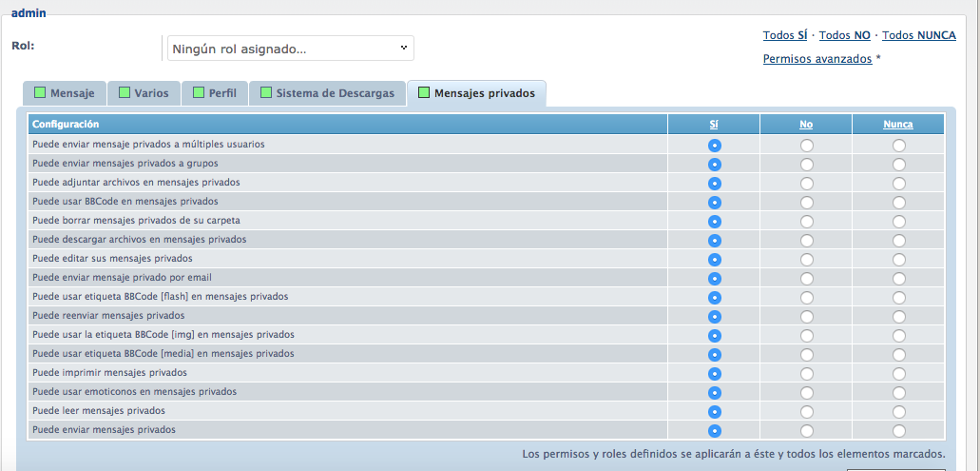Set 'Puede editar sus mensajes privados' to No

[807, 259]
